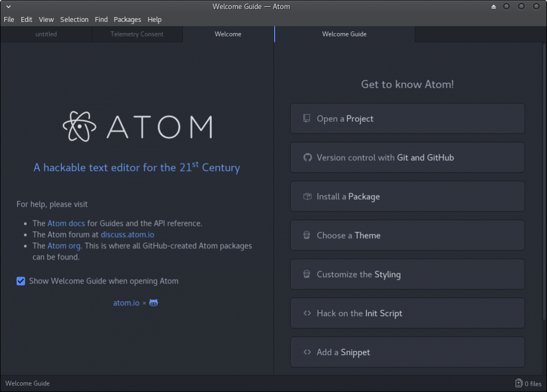Click the paint bucket icon beside Choose a Theme
The image size is (547, 392).
pyautogui.click(x=307, y=236)
